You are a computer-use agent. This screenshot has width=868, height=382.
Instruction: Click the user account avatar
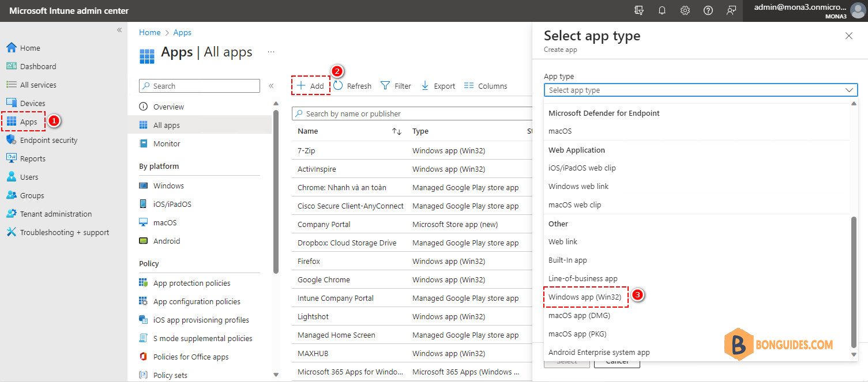click(858, 11)
